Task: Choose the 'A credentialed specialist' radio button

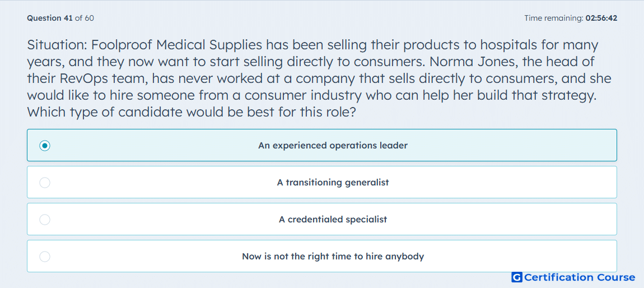Action: [x=45, y=220]
